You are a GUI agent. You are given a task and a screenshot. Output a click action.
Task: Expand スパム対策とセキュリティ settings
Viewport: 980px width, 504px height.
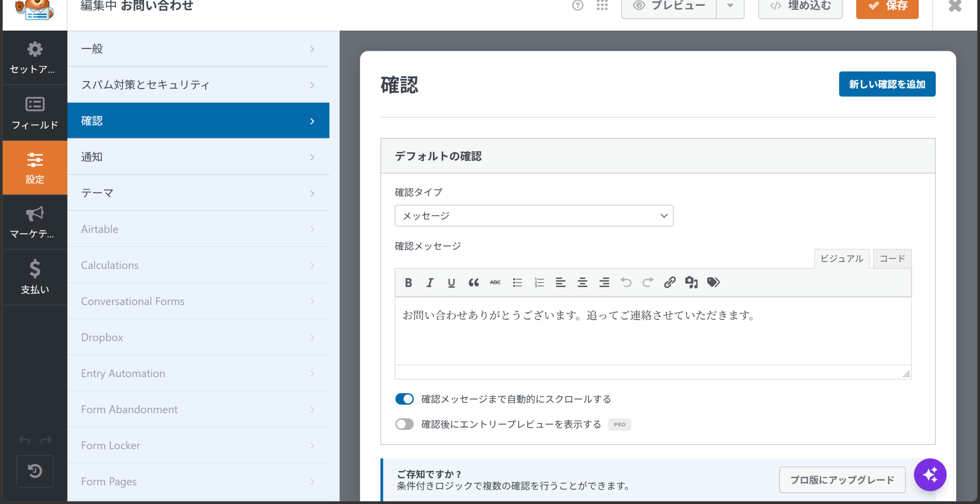pyautogui.click(x=198, y=85)
